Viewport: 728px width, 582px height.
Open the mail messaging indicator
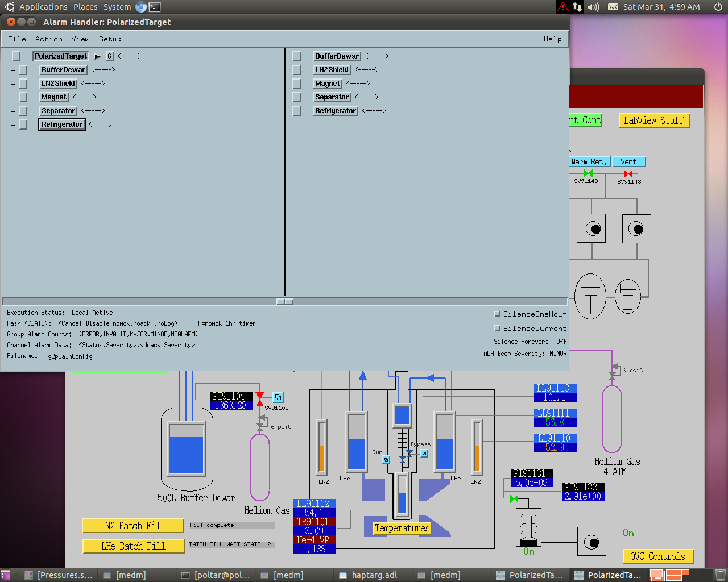tap(613, 7)
